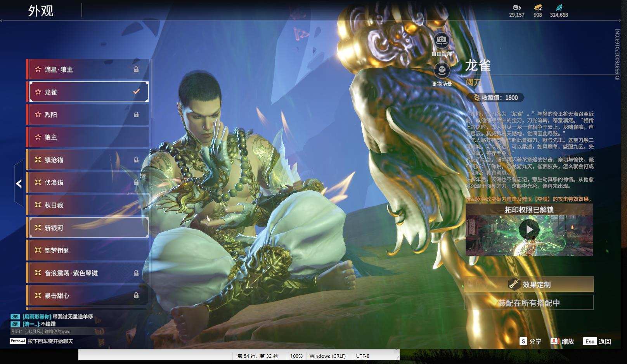Screen dimensions: 627x364
Task: Click the 装配在所有搭配中 button
Action: (529, 303)
